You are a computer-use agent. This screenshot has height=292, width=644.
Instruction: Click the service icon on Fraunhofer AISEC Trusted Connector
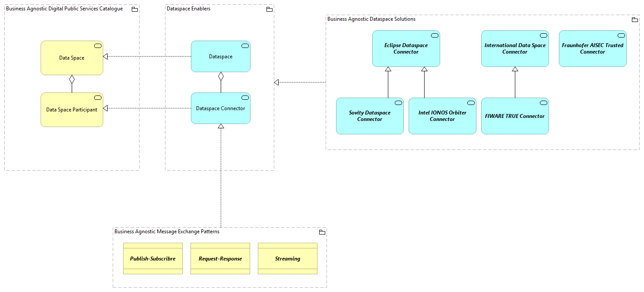(621, 35)
